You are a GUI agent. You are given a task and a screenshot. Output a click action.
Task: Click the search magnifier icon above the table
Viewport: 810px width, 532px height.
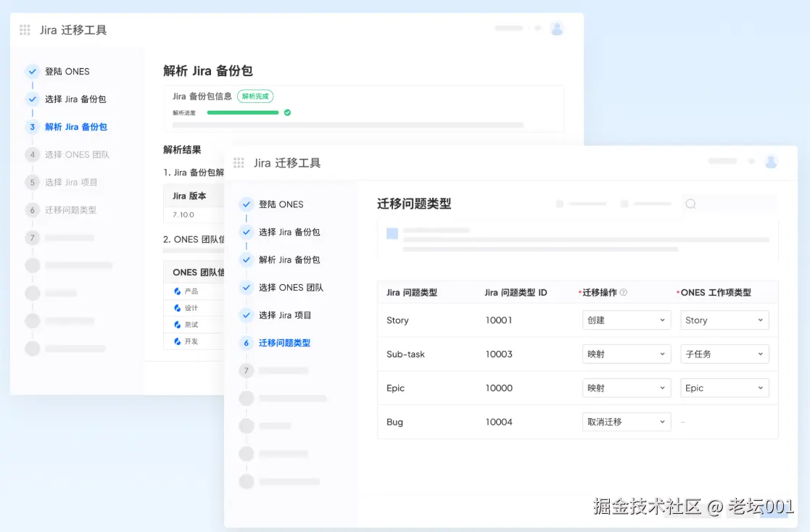(x=690, y=204)
